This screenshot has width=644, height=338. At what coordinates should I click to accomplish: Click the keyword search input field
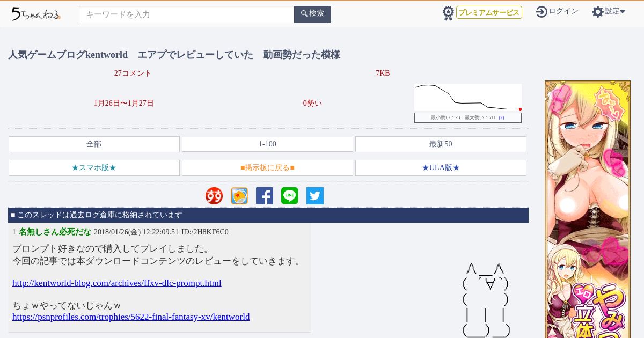coord(186,14)
